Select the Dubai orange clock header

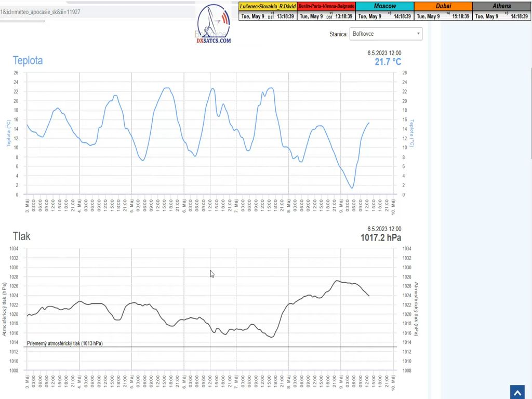tap(443, 6)
